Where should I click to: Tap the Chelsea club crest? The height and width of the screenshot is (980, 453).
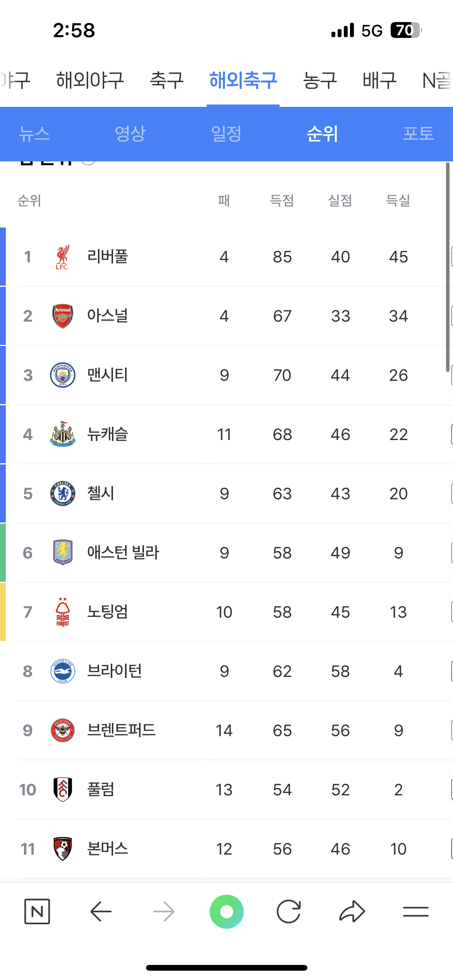click(x=63, y=493)
